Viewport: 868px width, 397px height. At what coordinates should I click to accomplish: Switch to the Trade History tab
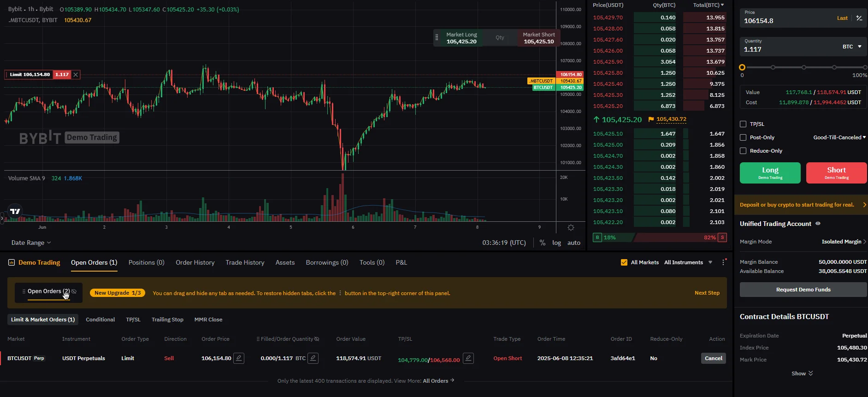pos(245,262)
